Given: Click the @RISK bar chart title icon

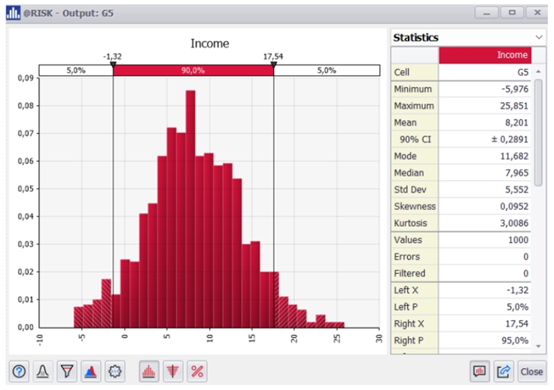Looking at the screenshot, I should pyautogui.click(x=13, y=13).
